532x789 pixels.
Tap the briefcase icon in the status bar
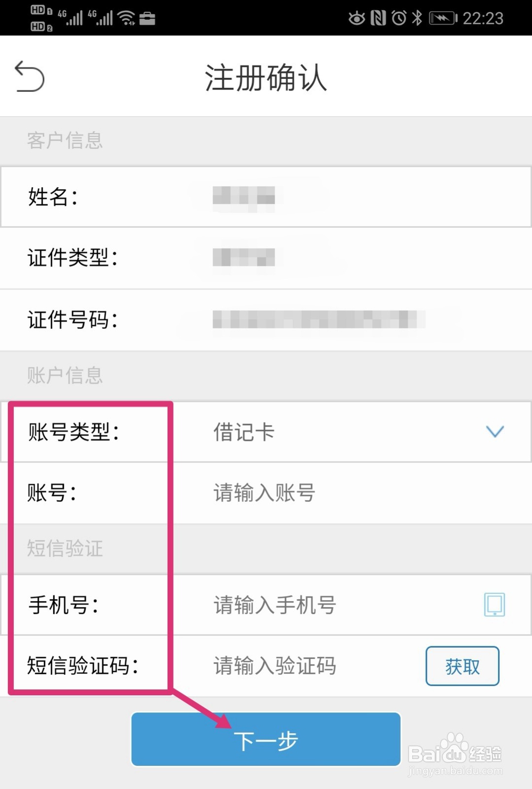click(x=147, y=19)
